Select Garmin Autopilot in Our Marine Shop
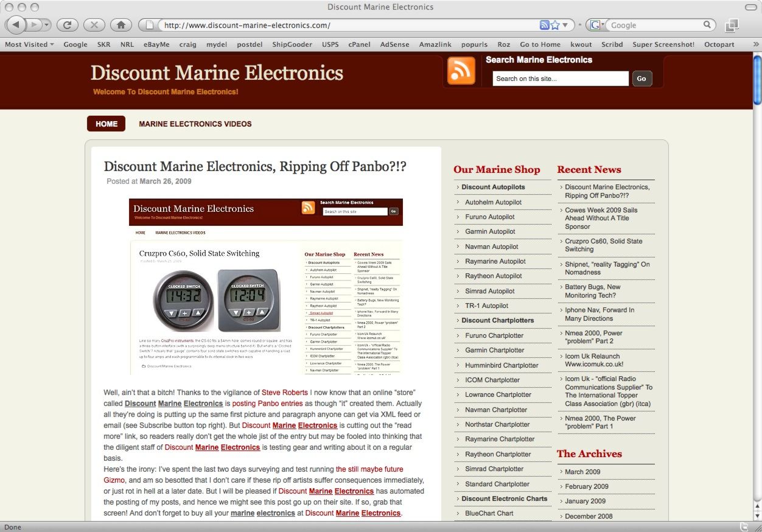 (491, 231)
